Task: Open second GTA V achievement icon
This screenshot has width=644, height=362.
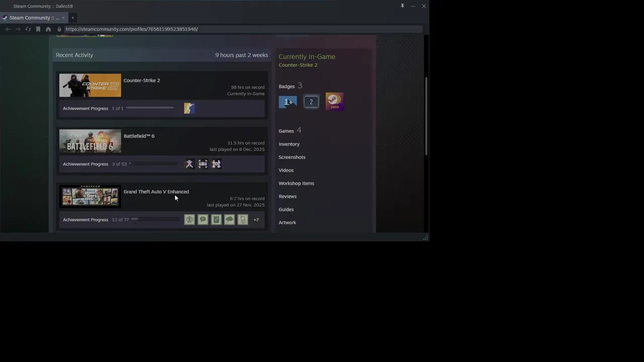Action: tap(203, 220)
